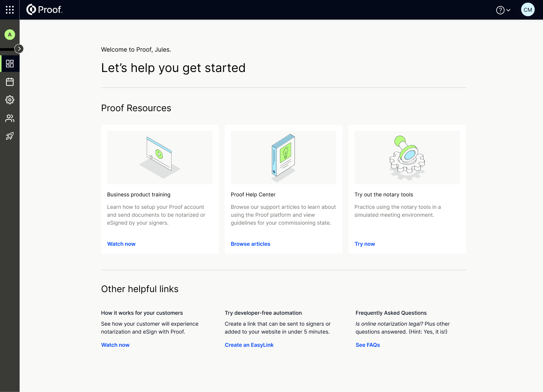Click the Proof Resources heading
Viewport: 543px width, 392px height.
(x=136, y=108)
